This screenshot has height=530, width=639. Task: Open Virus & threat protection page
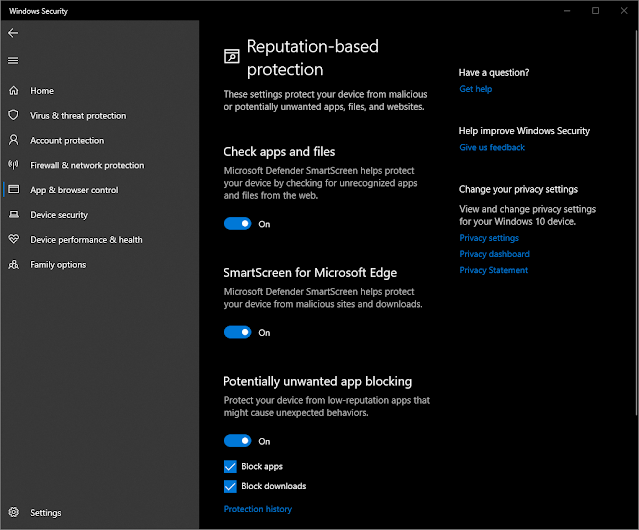(x=78, y=116)
